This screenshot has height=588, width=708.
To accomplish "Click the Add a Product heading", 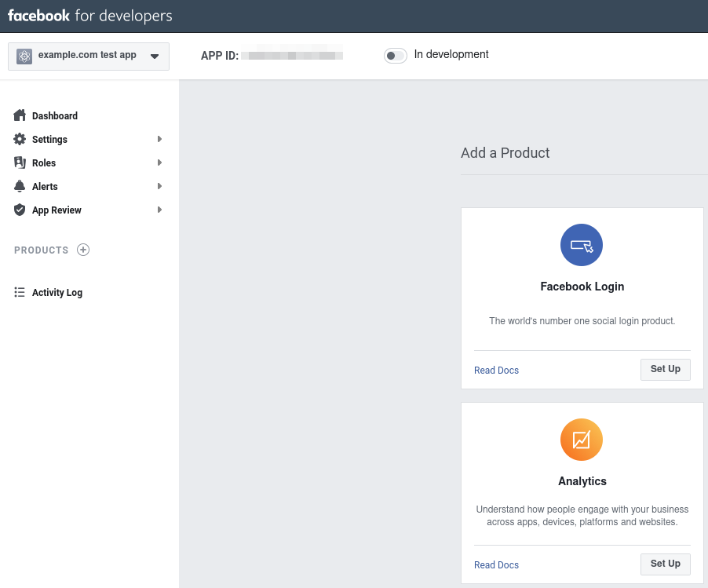I will click(x=505, y=152).
